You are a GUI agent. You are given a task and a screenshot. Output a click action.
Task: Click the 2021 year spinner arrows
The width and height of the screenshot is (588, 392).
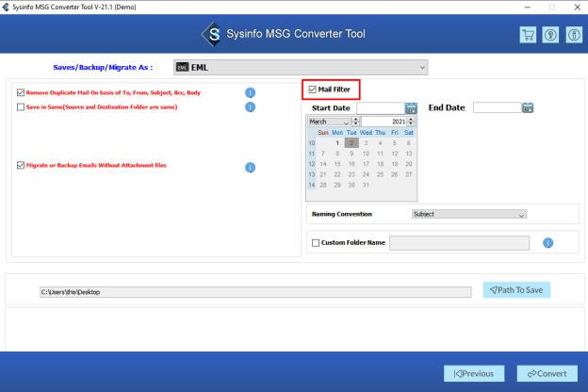[411, 122]
